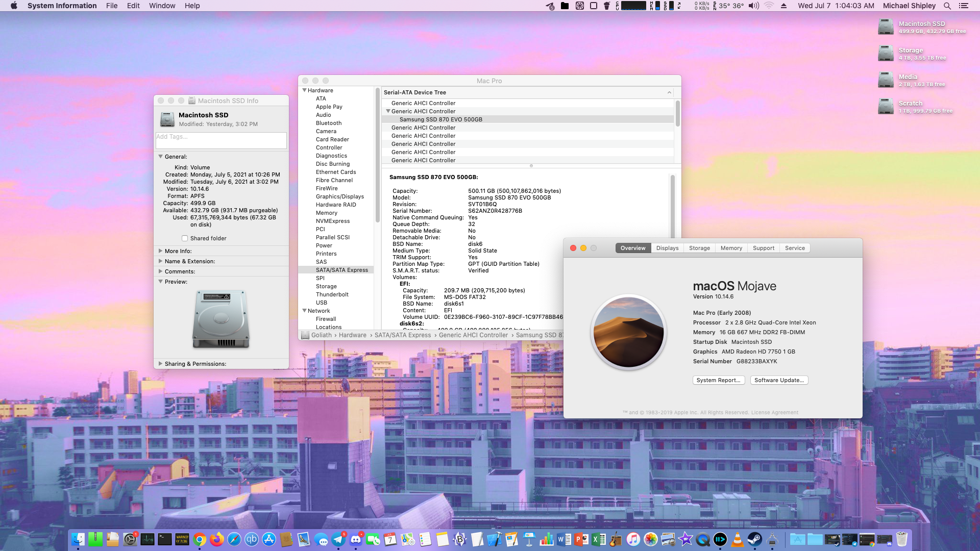This screenshot has height=551, width=980.
Task: Open the Console icon in the dock
Action: 182,539
